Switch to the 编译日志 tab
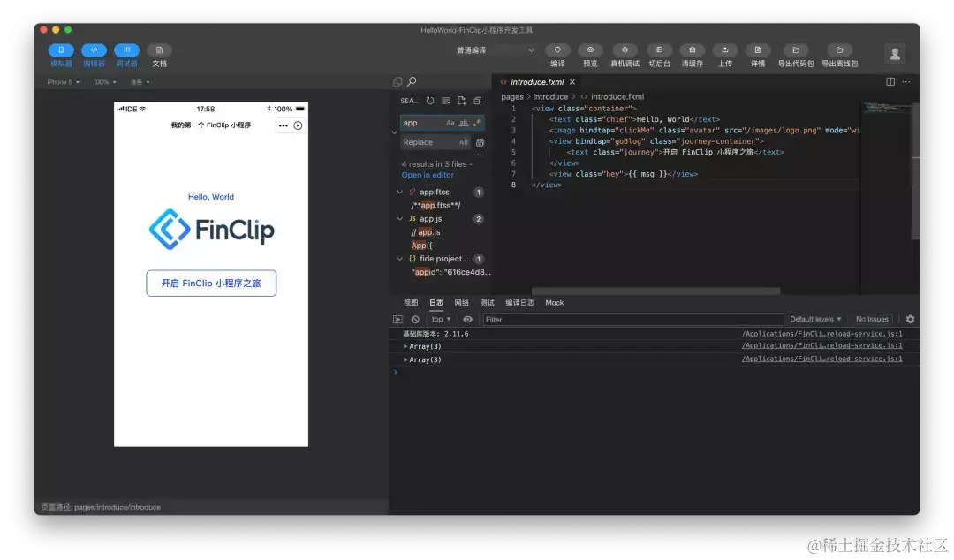 (519, 303)
